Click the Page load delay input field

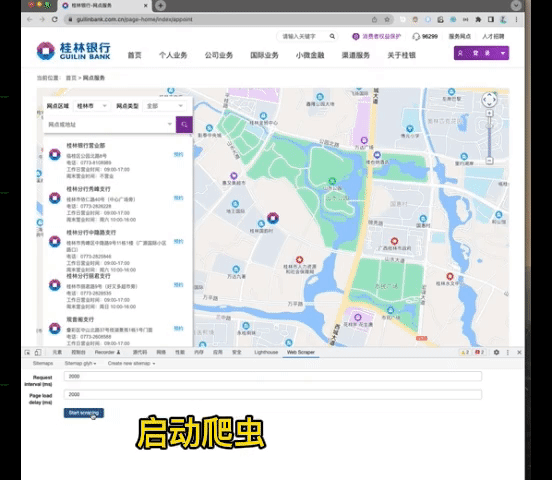click(x=272, y=394)
